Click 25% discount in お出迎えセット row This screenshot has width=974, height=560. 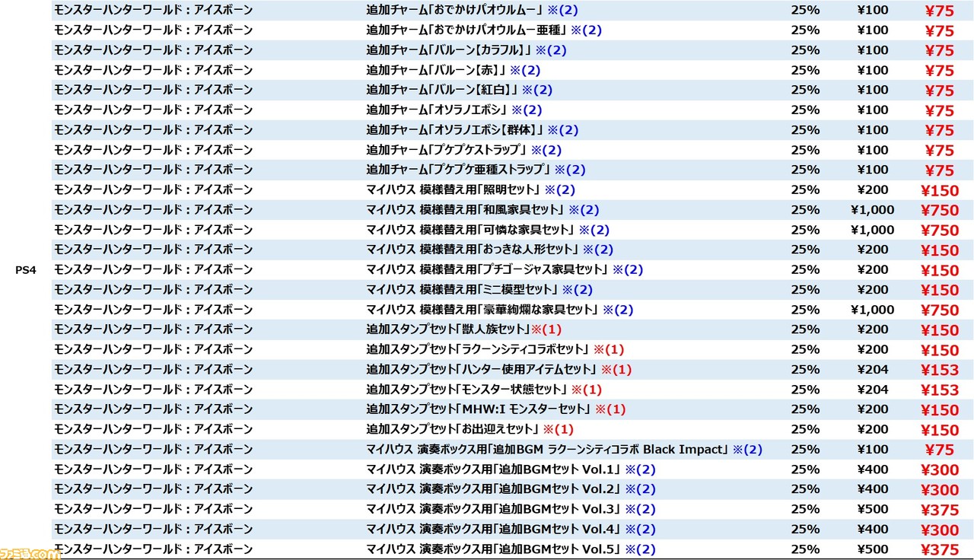click(805, 429)
